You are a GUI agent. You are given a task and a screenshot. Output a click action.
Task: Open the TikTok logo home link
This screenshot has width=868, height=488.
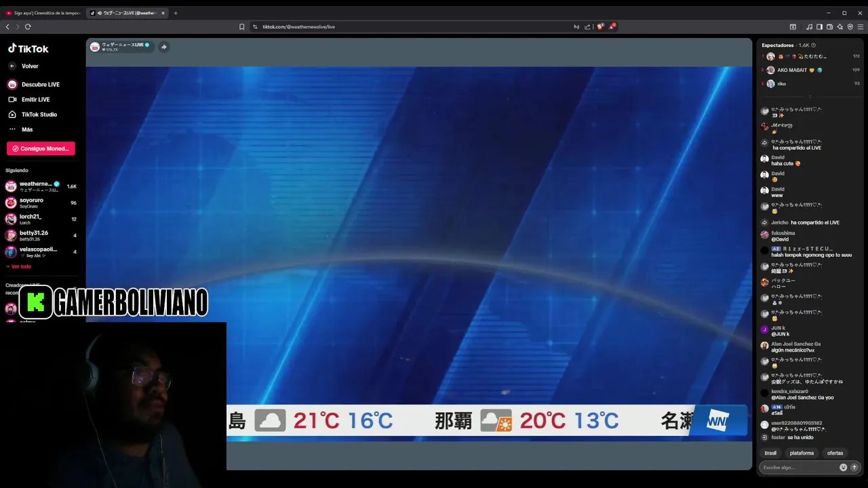pos(28,49)
